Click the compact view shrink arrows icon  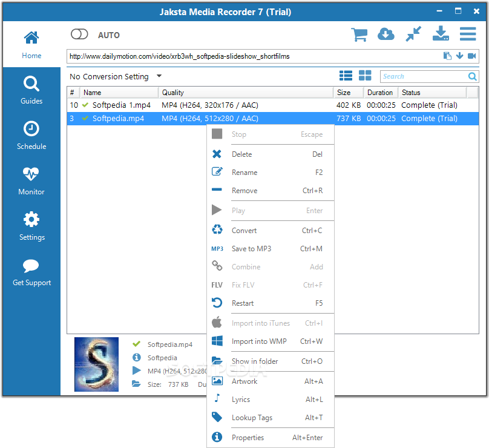click(x=413, y=34)
